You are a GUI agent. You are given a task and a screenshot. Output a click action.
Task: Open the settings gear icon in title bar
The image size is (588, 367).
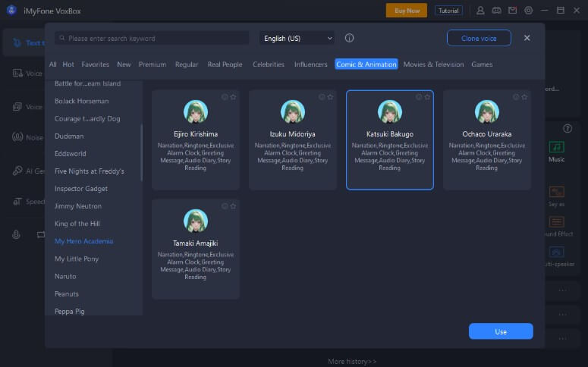528,11
